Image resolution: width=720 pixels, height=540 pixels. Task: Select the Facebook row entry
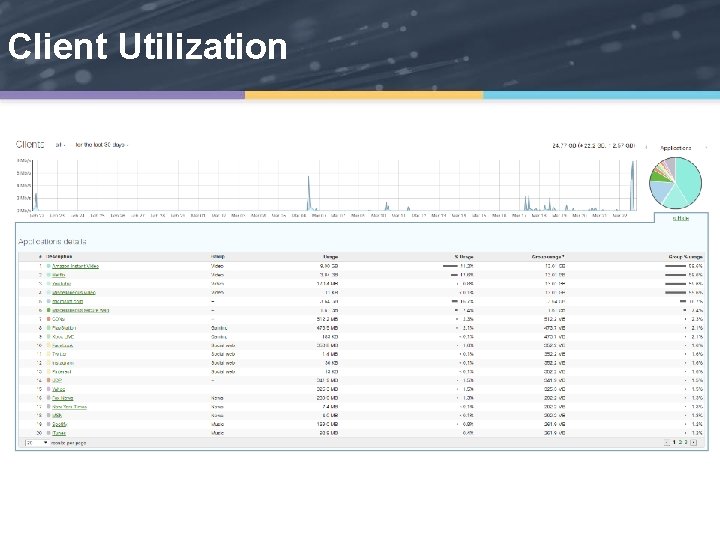point(62,345)
